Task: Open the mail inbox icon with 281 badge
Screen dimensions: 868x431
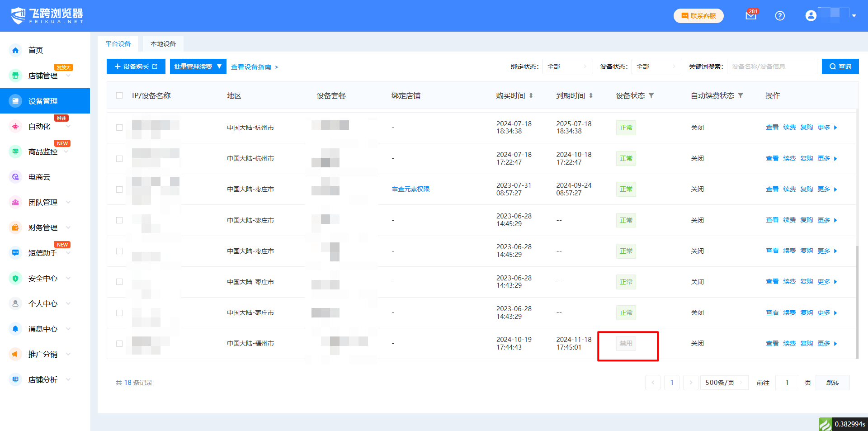Action: pyautogui.click(x=750, y=16)
